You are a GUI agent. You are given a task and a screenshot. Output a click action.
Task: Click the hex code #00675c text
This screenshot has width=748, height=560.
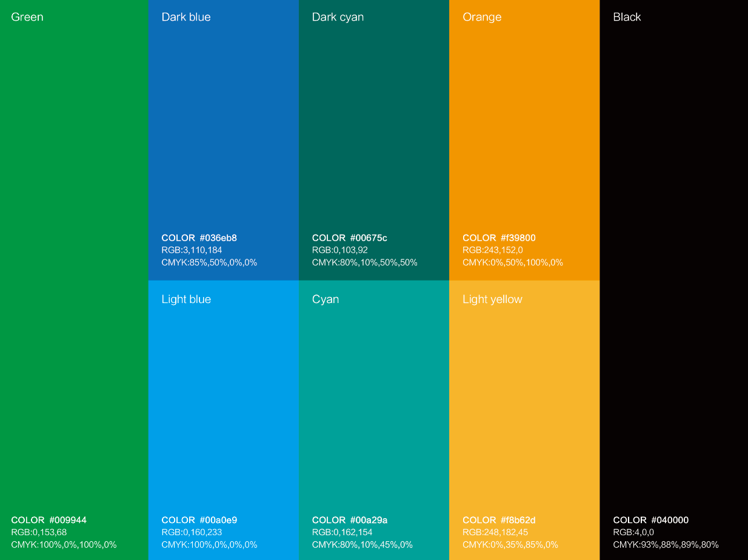(368, 238)
